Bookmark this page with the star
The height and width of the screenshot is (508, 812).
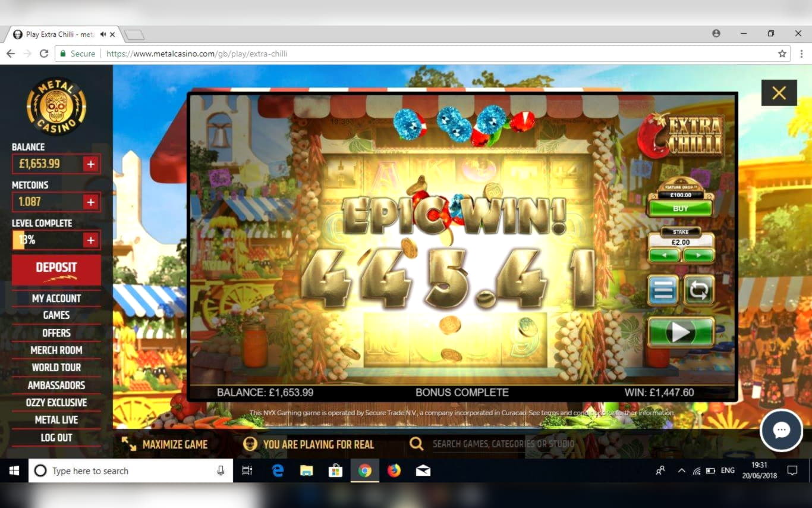pos(782,54)
